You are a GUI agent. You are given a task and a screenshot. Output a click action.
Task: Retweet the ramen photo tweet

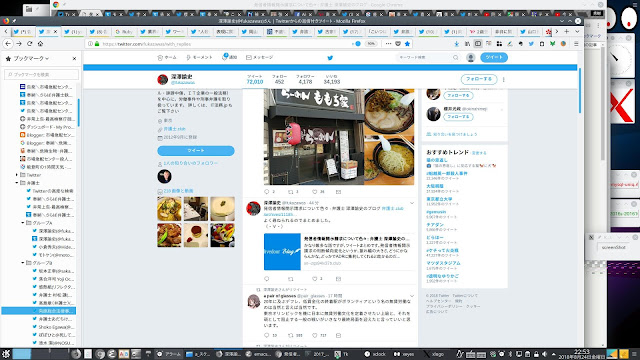[x=291, y=191]
